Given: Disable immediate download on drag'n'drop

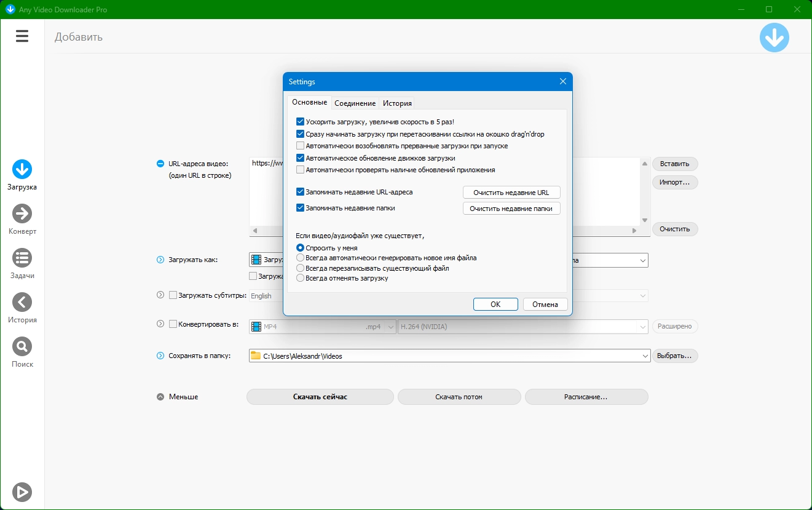Looking at the screenshot, I should (x=300, y=133).
